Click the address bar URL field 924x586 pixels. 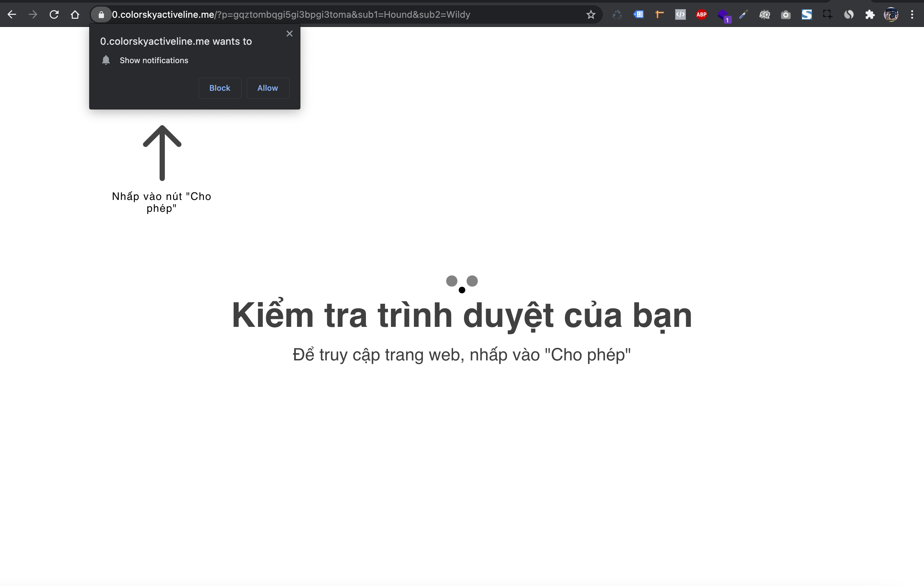326,14
